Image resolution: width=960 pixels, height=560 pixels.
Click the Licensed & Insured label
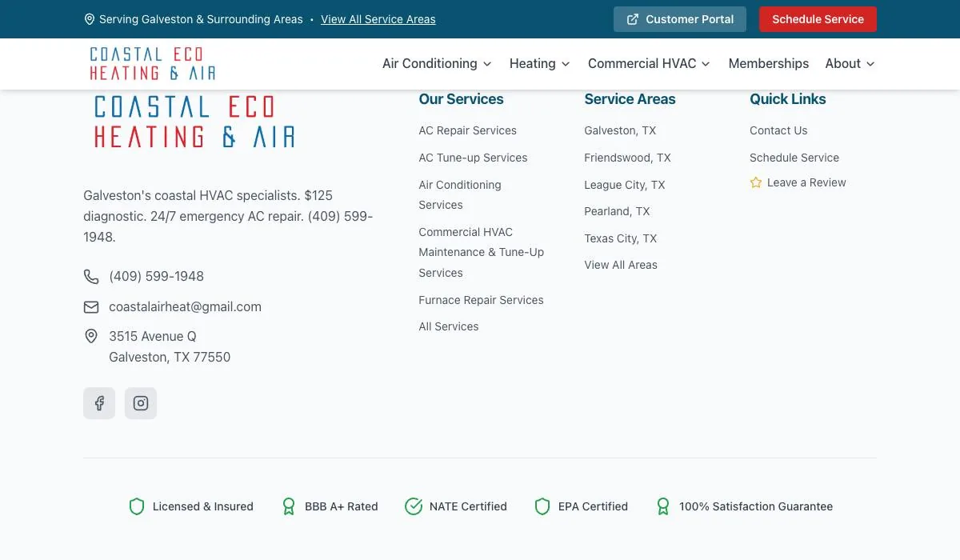[203, 506]
